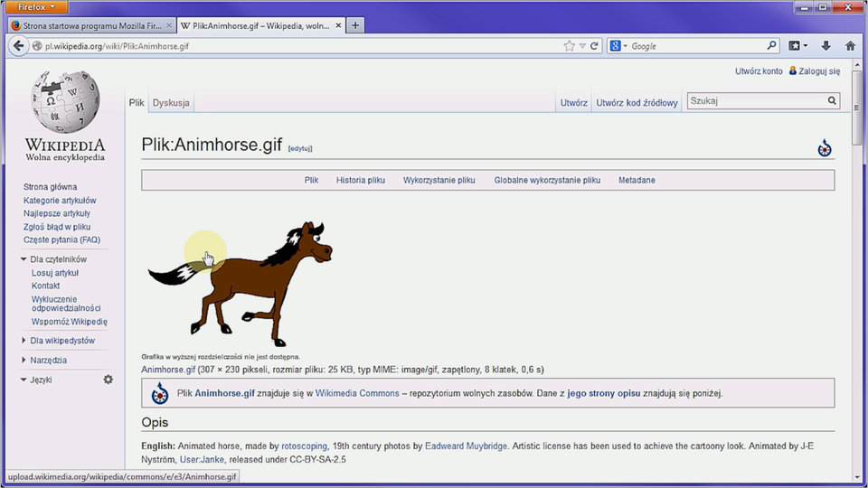
Task: Reload the page with the refresh icon
Action: pos(594,46)
